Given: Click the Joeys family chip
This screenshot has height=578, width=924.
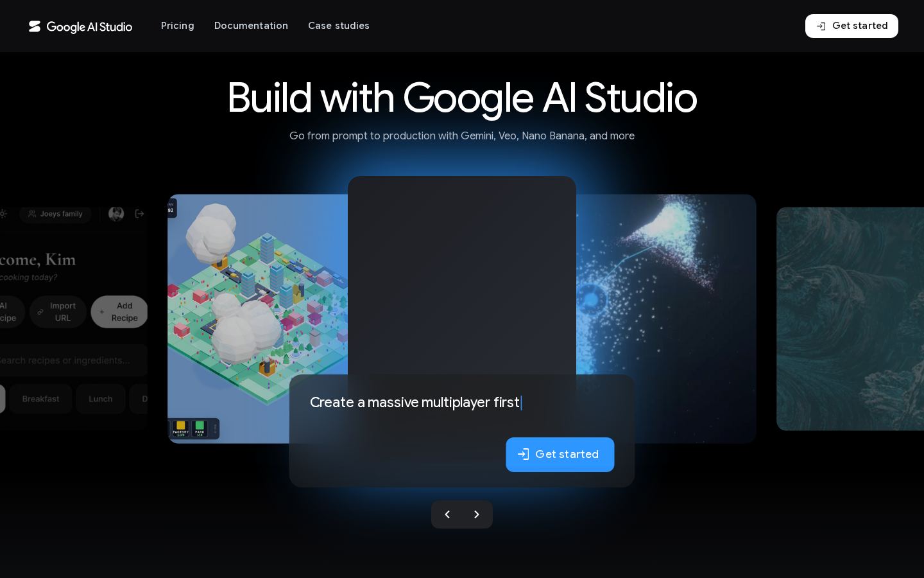Looking at the screenshot, I should tap(55, 214).
